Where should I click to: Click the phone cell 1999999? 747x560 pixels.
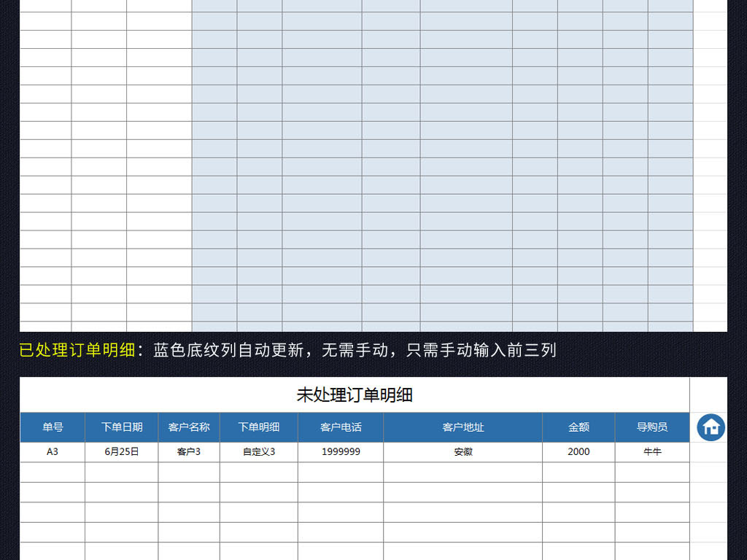point(341,452)
